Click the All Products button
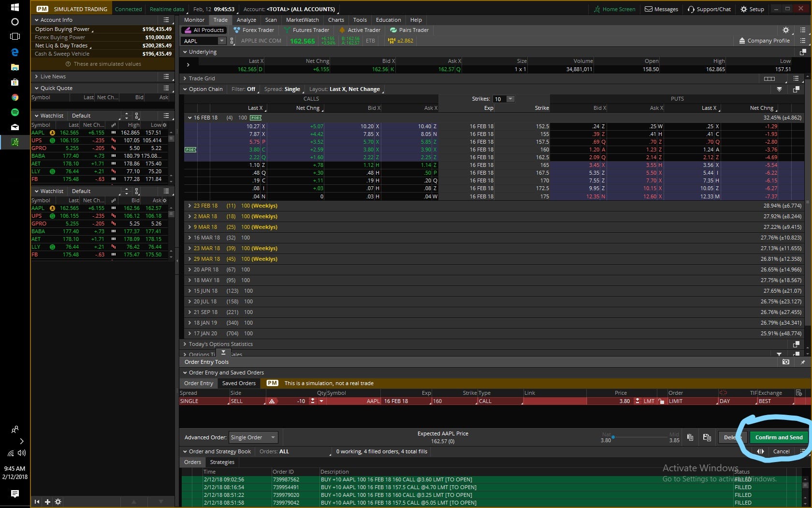The width and height of the screenshot is (812, 508). [204, 30]
